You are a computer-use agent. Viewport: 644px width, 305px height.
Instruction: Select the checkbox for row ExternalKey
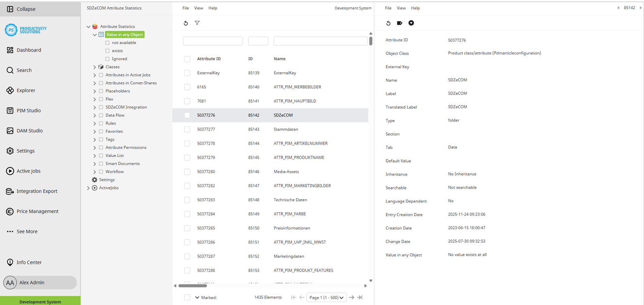point(187,73)
